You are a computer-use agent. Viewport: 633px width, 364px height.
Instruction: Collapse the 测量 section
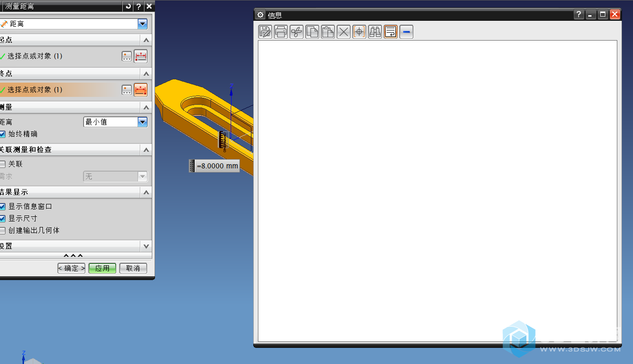146,107
